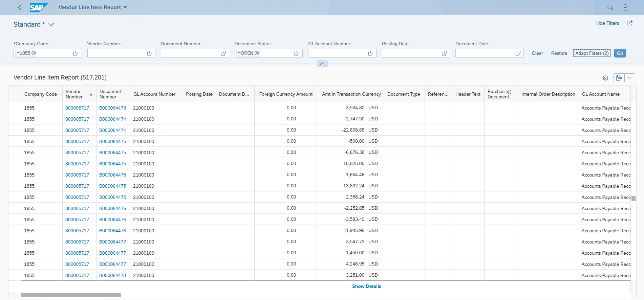Click the Clear button
Viewport: 644px width, 300px height.
click(537, 53)
